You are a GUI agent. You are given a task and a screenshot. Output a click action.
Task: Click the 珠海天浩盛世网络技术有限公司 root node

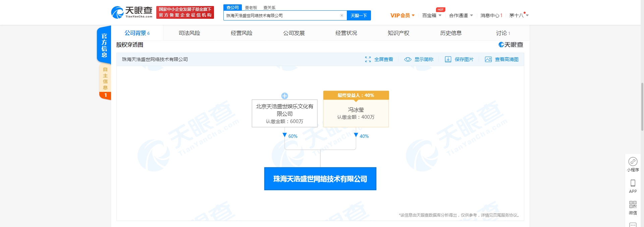click(320, 179)
